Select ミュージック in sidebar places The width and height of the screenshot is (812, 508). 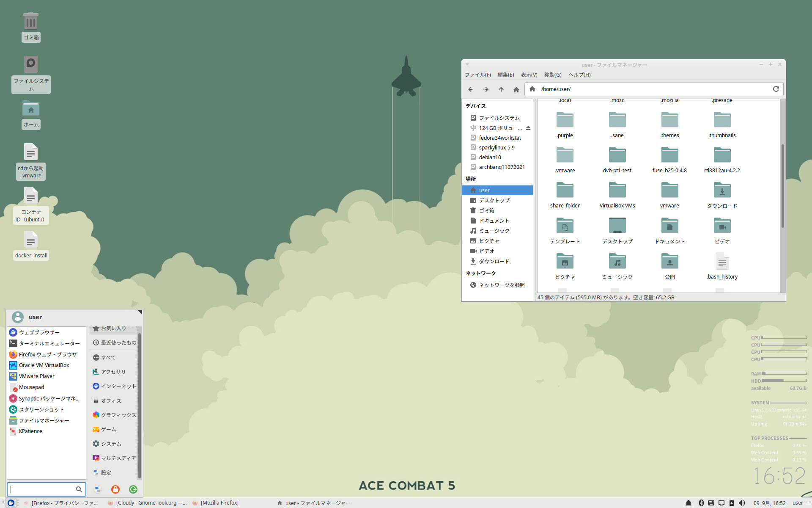(x=497, y=231)
